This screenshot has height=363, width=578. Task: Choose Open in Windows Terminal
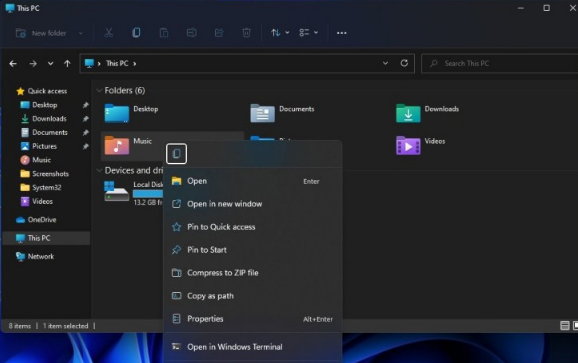tap(253, 347)
